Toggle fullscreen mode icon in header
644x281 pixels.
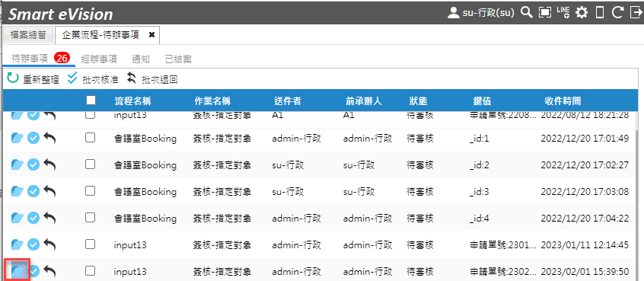tap(544, 13)
